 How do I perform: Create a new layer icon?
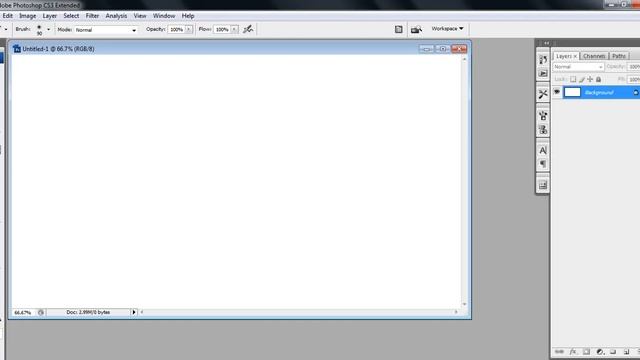point(626,351)
